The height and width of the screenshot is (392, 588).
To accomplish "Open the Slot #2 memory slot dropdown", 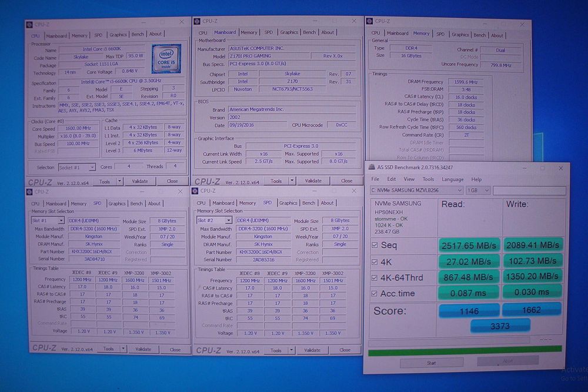I will point(214,220).
